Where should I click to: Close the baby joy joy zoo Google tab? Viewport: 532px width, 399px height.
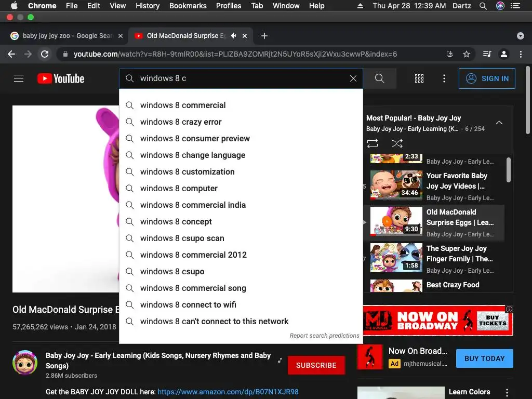(x=121, y=36)
